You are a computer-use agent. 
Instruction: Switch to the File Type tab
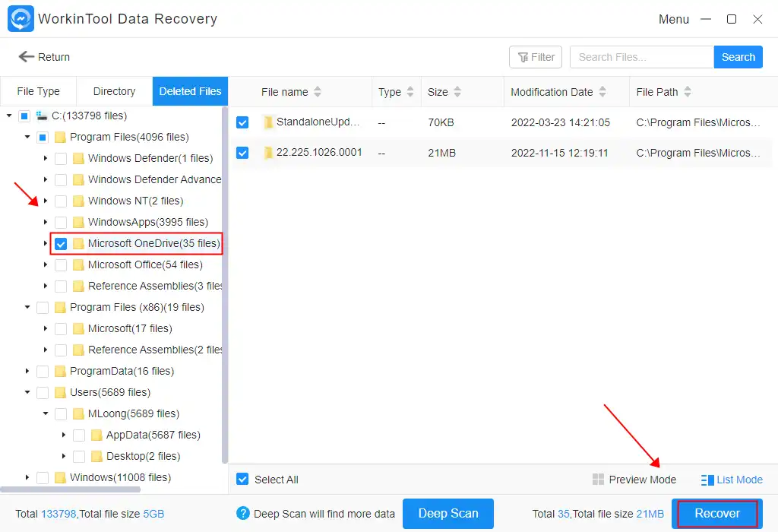pos(38,91)
